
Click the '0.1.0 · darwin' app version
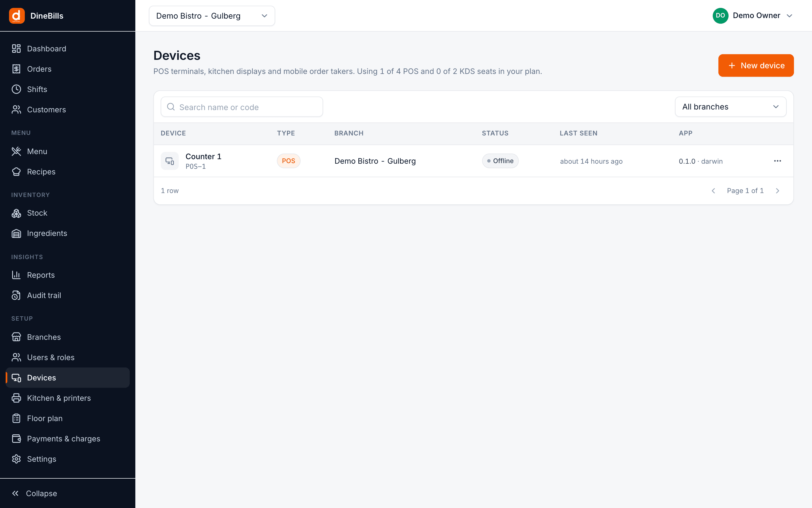tap(701, 161)
